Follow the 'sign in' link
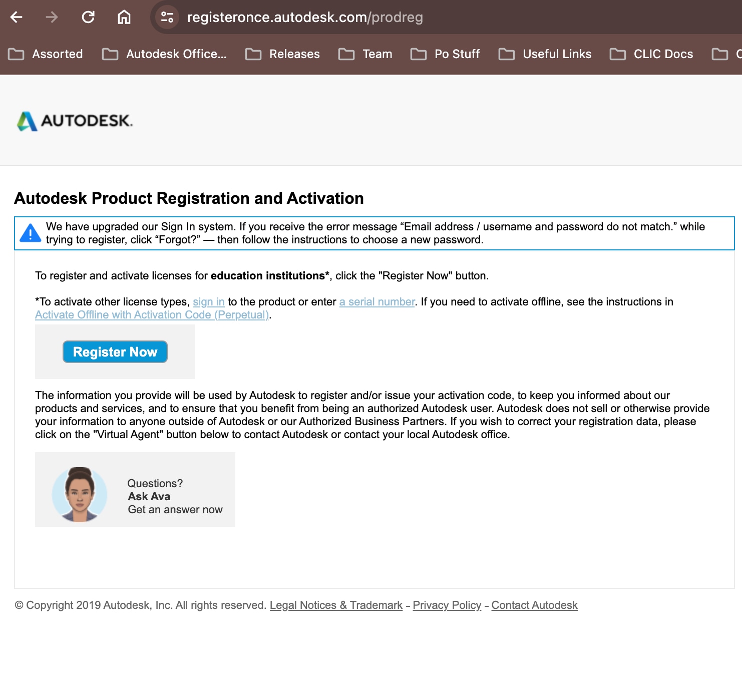Viewport: 742px width, 700px height. click(x=209, y=302)
